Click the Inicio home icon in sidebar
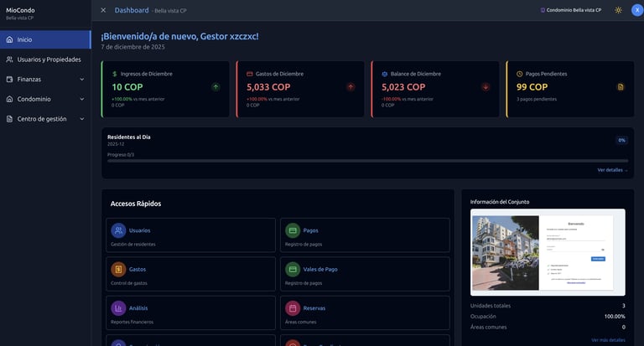The width and height of the screenshot is (644, 346). tap(9, 40)
